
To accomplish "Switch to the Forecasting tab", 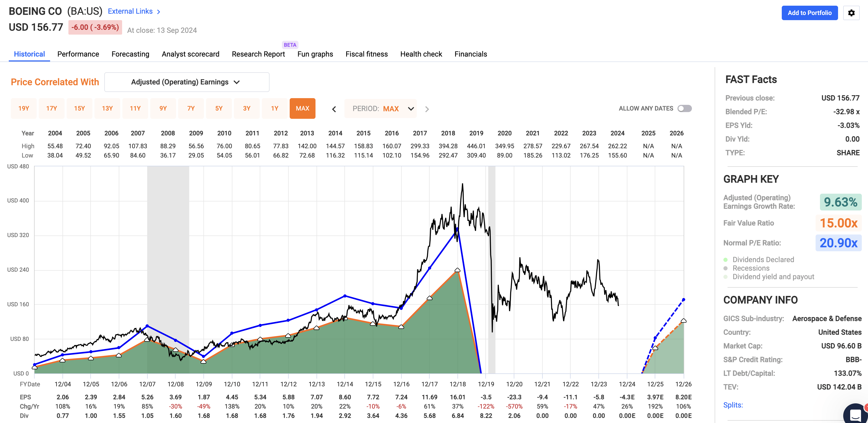I will (x=130, y=54).
